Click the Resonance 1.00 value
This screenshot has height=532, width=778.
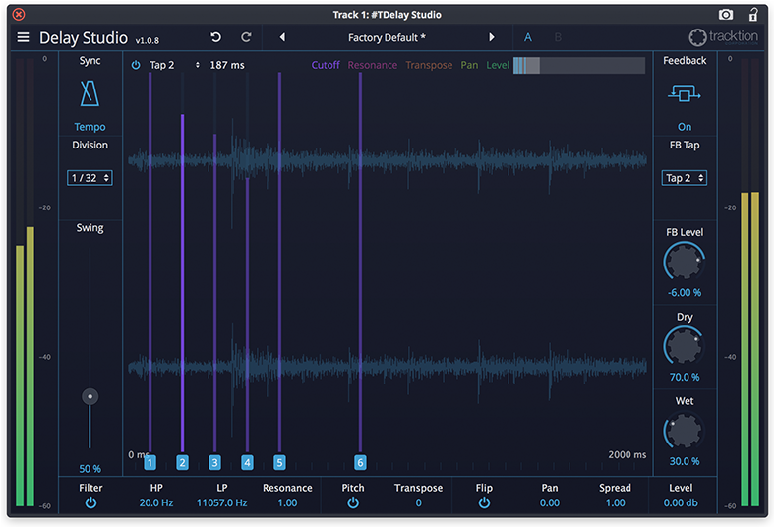[x=287, y=503]
